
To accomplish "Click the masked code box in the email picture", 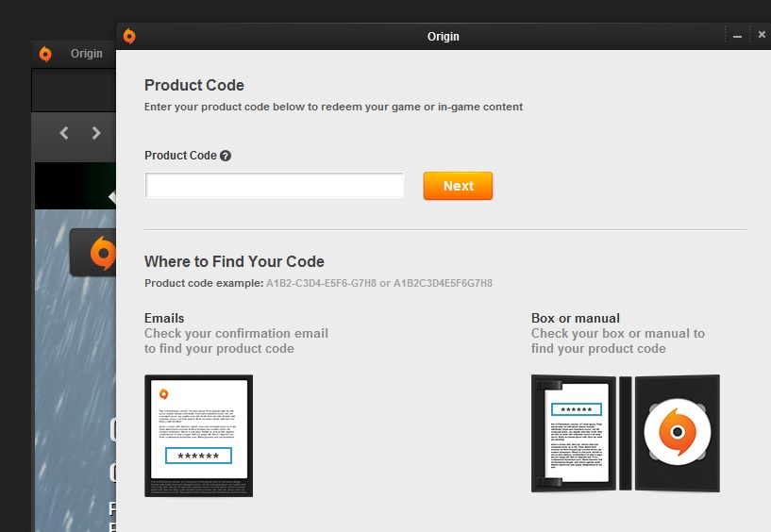I will (x=198, y=457).
